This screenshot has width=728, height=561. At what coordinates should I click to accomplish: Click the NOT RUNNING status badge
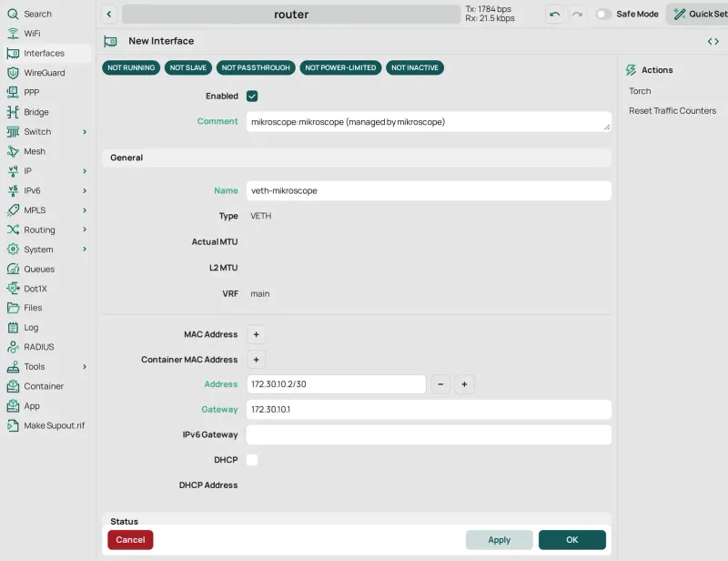click(x=131, y=68)
